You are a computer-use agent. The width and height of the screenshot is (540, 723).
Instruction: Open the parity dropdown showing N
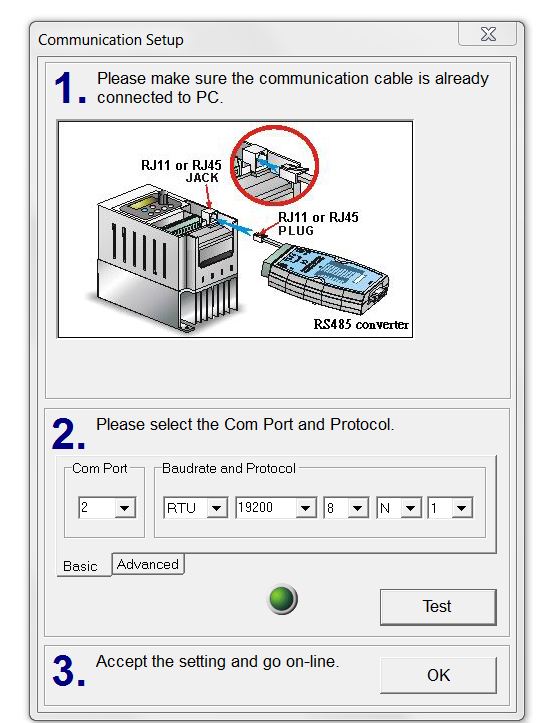tap(410, 508)
